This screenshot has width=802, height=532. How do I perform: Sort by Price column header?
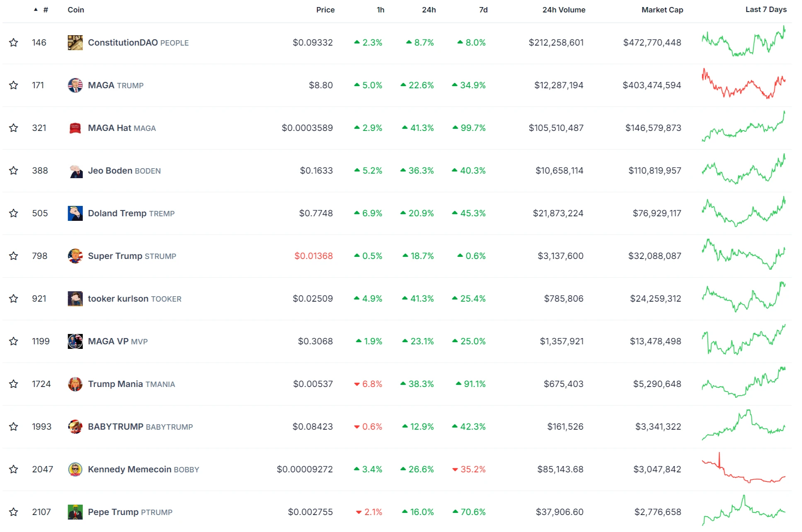point(325,10)
